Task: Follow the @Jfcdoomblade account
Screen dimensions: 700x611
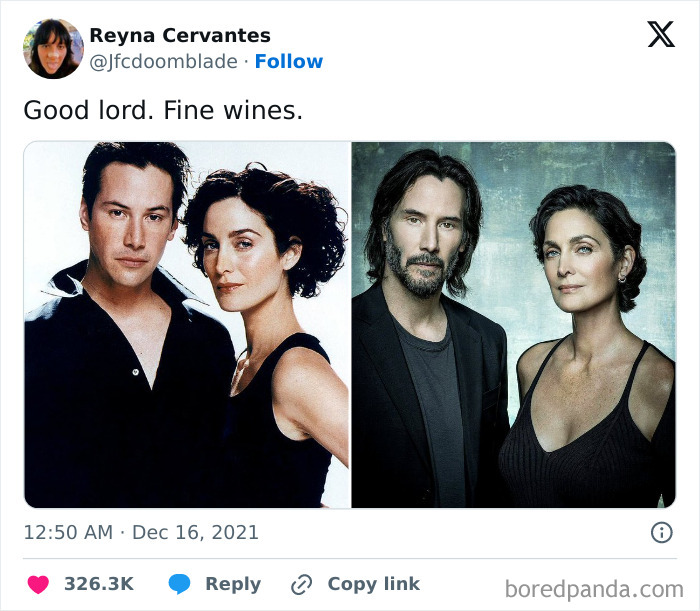Action: (288, 62)
